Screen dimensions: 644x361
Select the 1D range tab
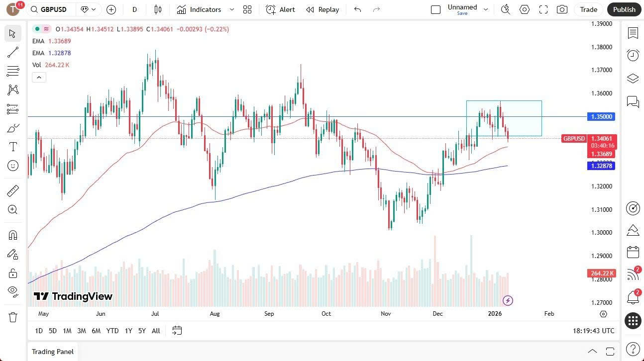39,331
